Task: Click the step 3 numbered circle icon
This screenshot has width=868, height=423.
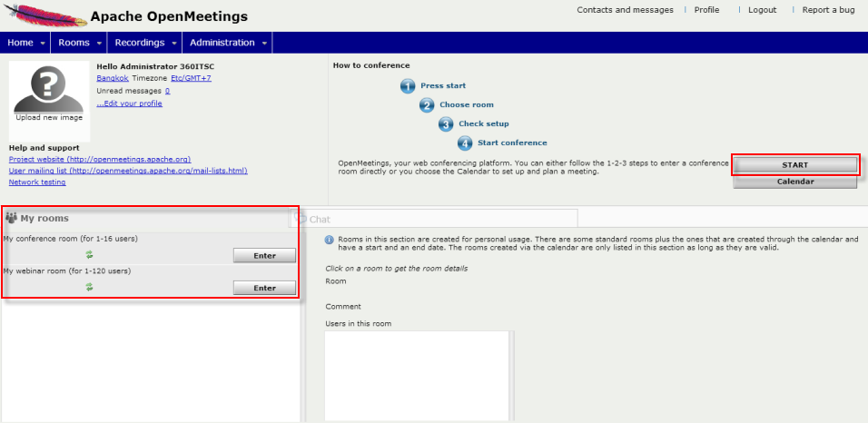Action: coord(446,124)
